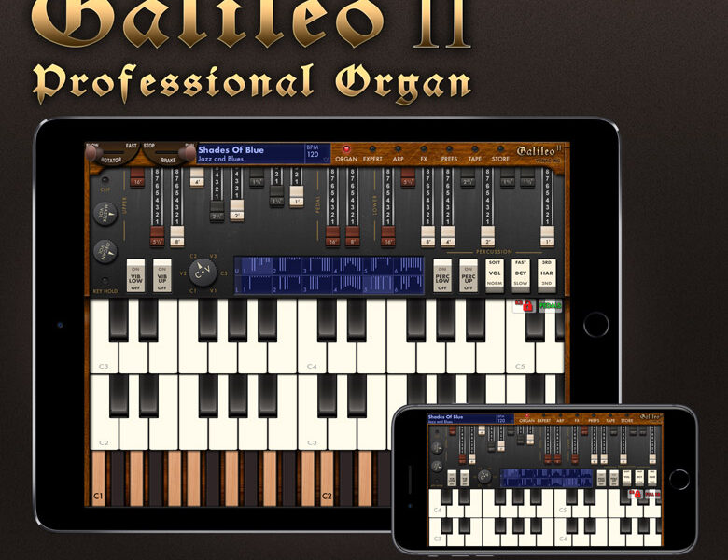
Task: Toggle the PERC UP switch on iPad
Action: pyautogui.click(x=468, y=276)
